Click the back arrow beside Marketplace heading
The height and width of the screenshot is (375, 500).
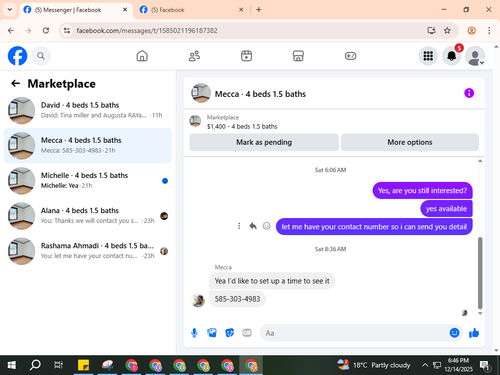(15, 83)
